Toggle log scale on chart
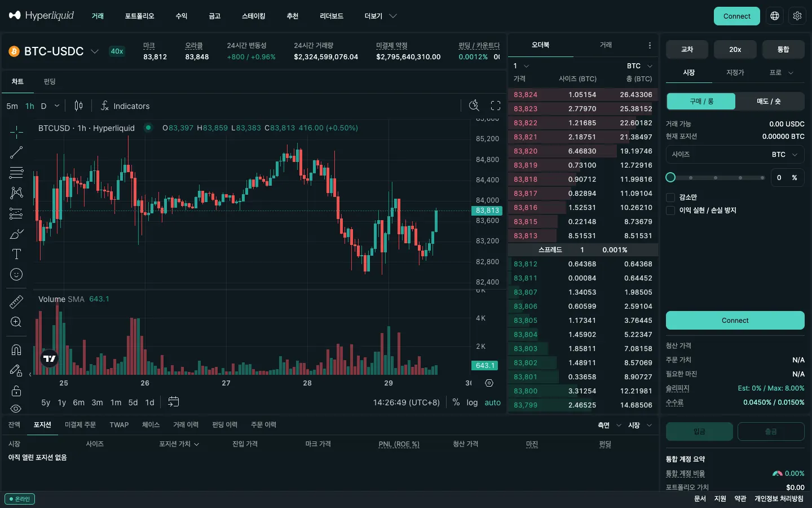This screenshot has width=812, height=508. pyautogui.click(x=472, y=402)
